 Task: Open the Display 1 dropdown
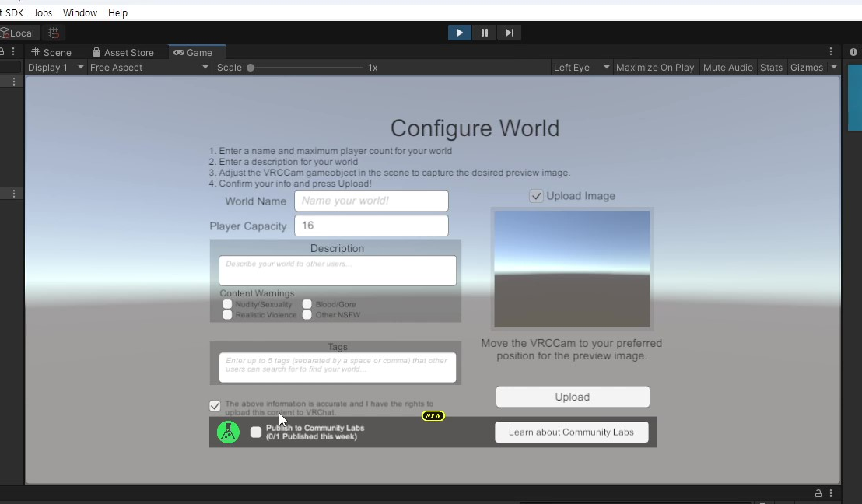tap(55, 68)
